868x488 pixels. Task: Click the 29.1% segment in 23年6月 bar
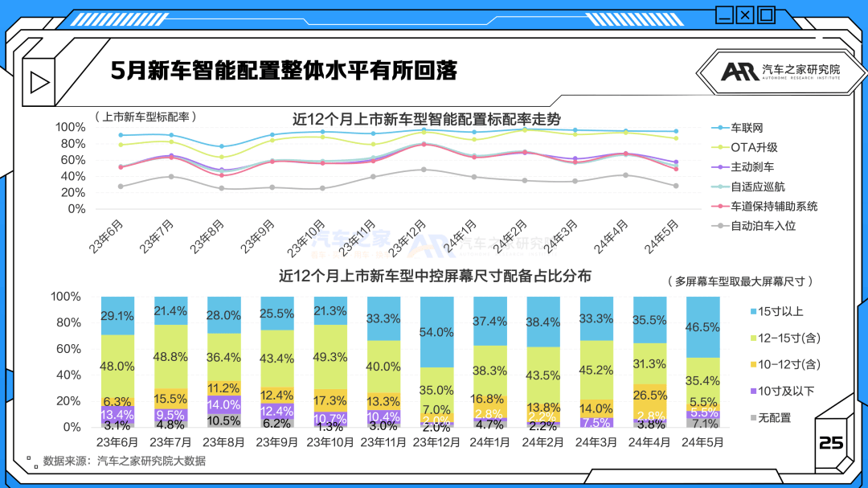point(117,316)
